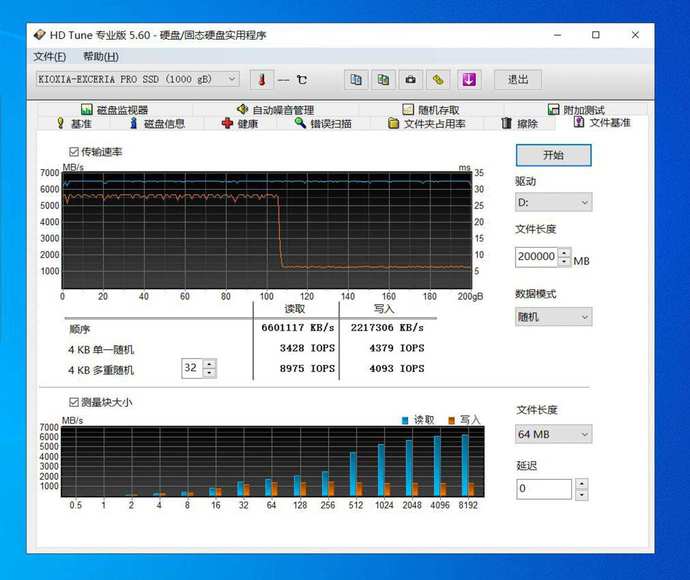Open the 文件(F) menu
Screen dimensions: 690x580
point(50,57)
